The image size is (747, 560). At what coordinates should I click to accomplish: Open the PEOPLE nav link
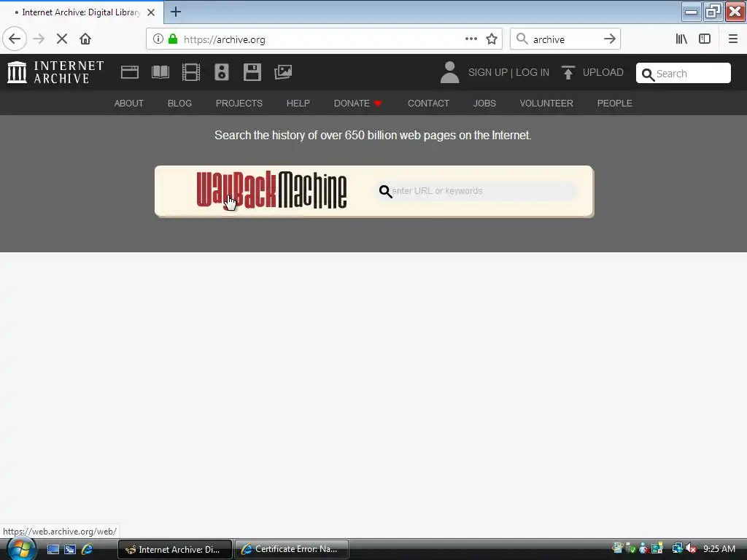click(x=614, y=104)
